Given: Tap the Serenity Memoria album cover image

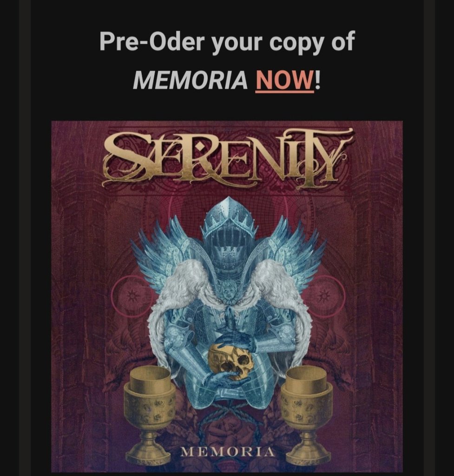Looking at the screenshot, I should (227, 296).
